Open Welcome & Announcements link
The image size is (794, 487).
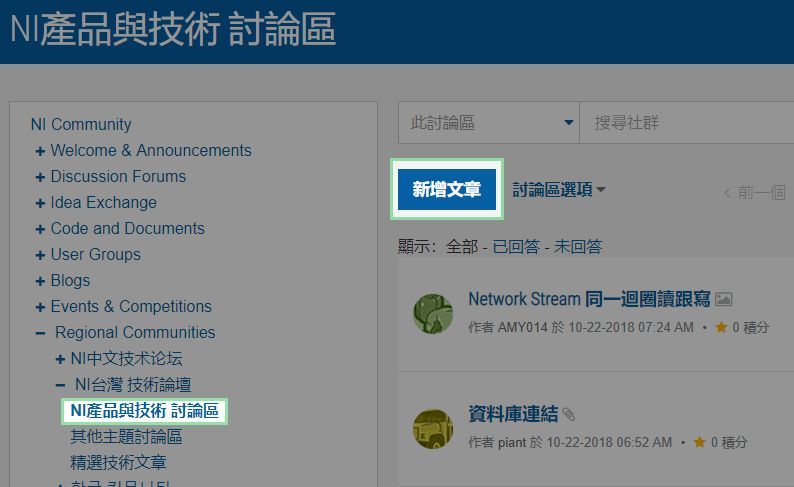coord(151,150)
